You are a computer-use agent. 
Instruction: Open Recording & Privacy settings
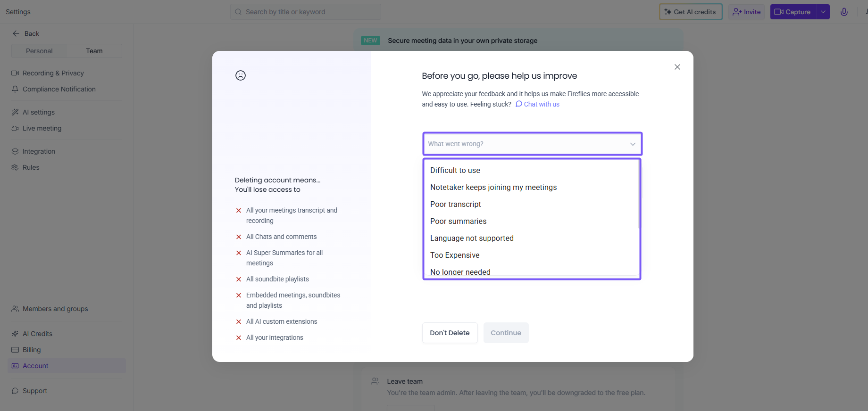point(53,73)
